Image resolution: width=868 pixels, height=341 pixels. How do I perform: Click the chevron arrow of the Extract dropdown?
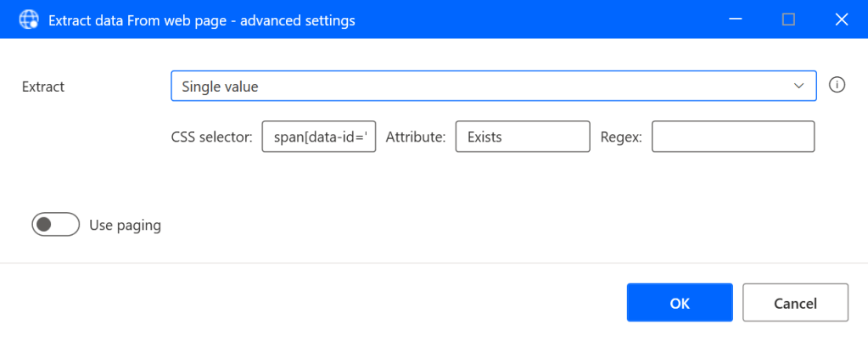798,87
